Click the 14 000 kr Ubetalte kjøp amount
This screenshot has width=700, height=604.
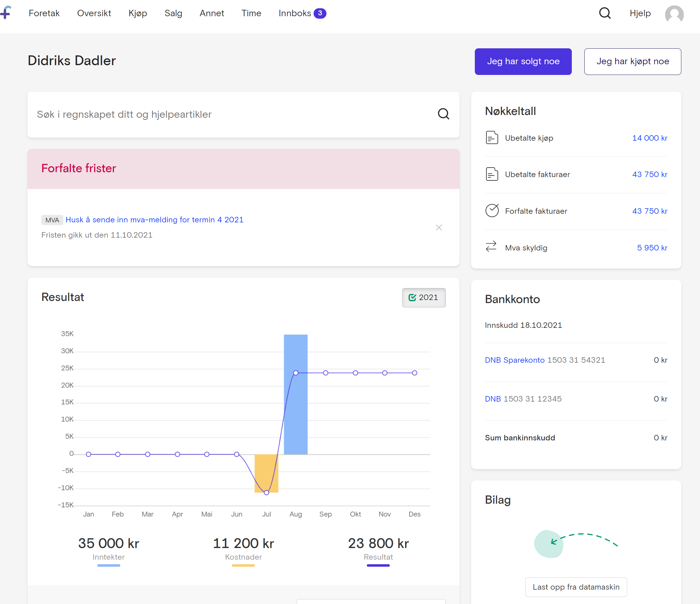coord(650,138)
